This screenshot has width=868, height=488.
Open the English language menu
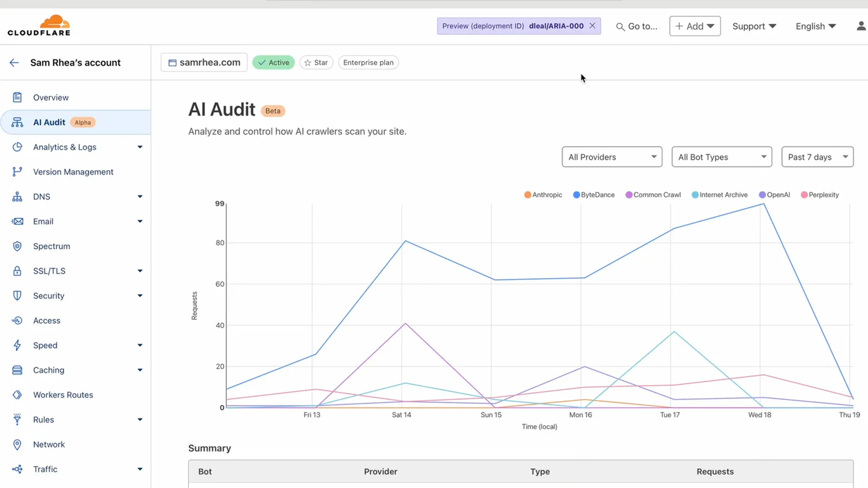tap(815, 26)
